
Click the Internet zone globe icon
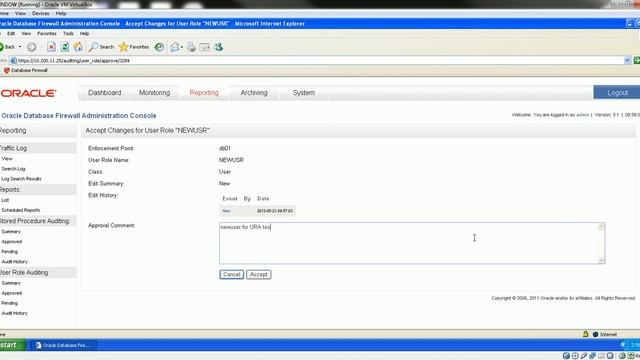click(x=595, y=334)
